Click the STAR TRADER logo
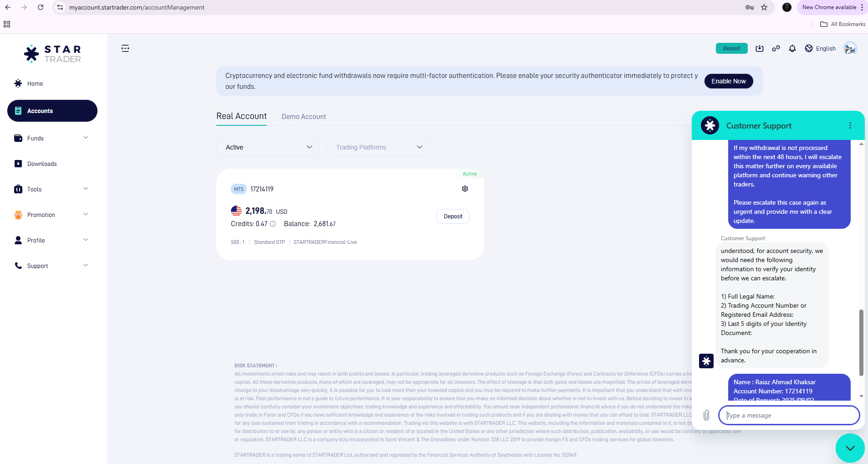Image resolution: width=868 pixels, height=464 pixels. click(53, 54)
